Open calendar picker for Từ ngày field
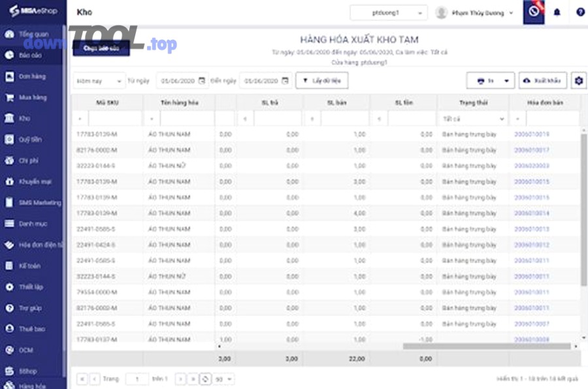Screen dimensions: 588x389 coord(201,81)
